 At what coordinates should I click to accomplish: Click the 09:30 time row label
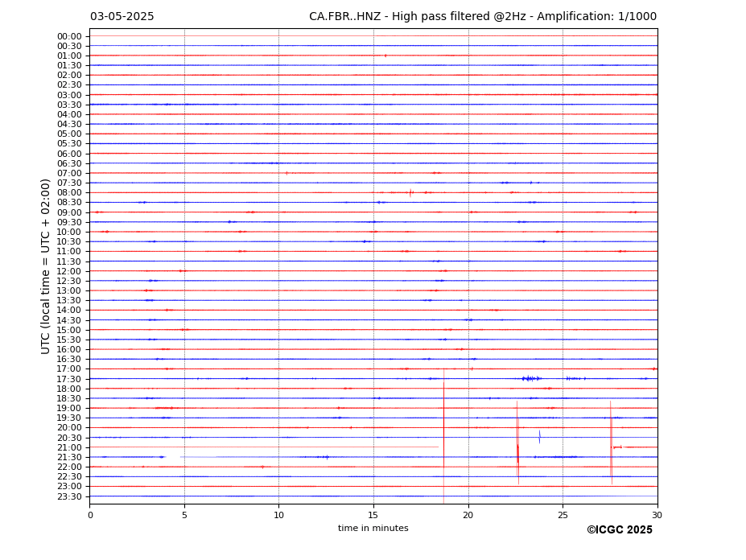click(x=69, y=222)
